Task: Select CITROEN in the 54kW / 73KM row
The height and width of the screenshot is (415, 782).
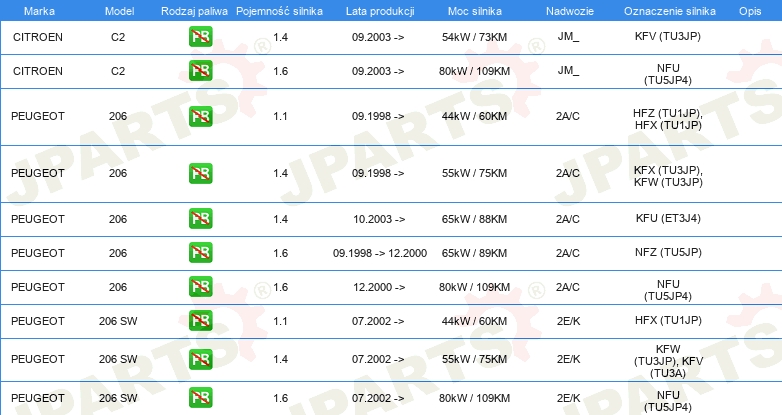Action: (x=38, y=37)
